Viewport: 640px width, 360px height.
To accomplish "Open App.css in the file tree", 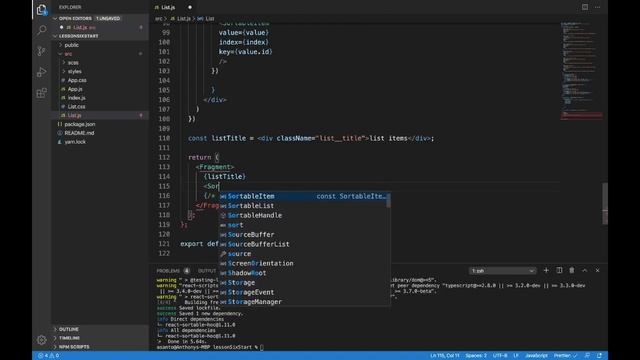I will pyautogui.click(x=77, y=80).
